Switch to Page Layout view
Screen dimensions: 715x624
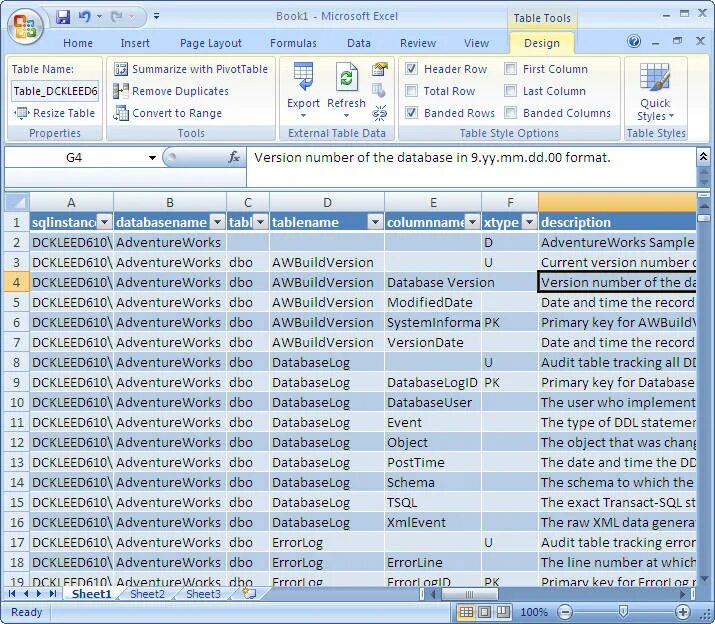tap(484, 612)
